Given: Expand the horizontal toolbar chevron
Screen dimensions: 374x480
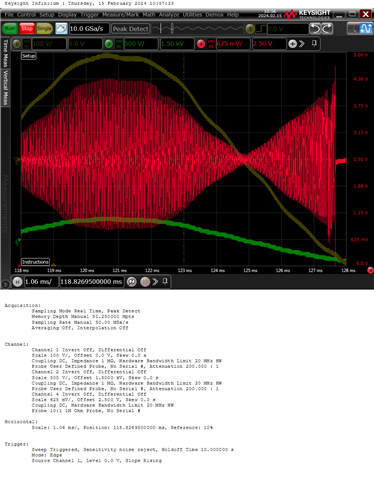Looking at the screenshot, I should point(155,282).
